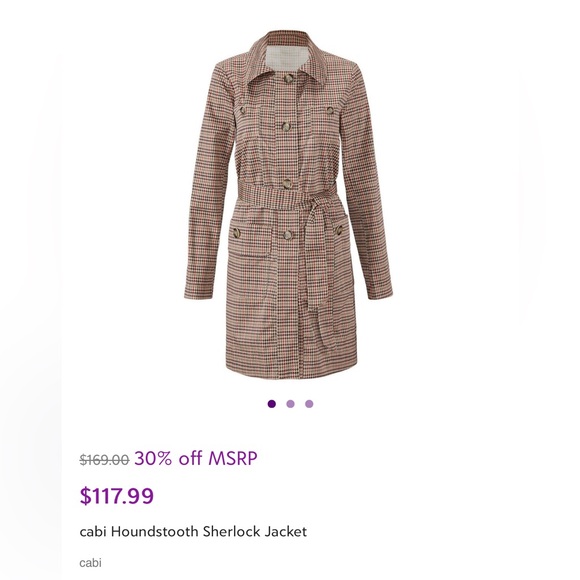Click the $117.99 sale price
The height and width of the screenshot is (580, 580).
pos(117,496)
